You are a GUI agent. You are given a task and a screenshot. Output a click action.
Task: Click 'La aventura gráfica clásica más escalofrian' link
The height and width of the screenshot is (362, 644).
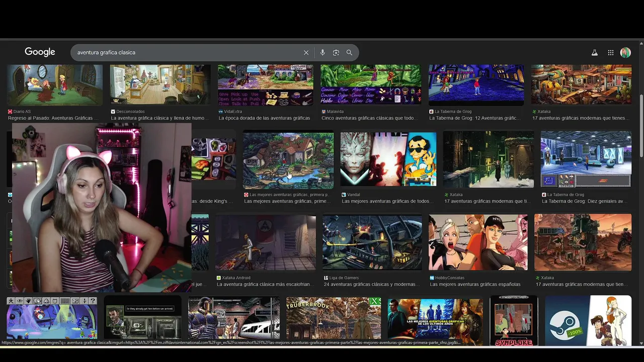coord(265,284)
